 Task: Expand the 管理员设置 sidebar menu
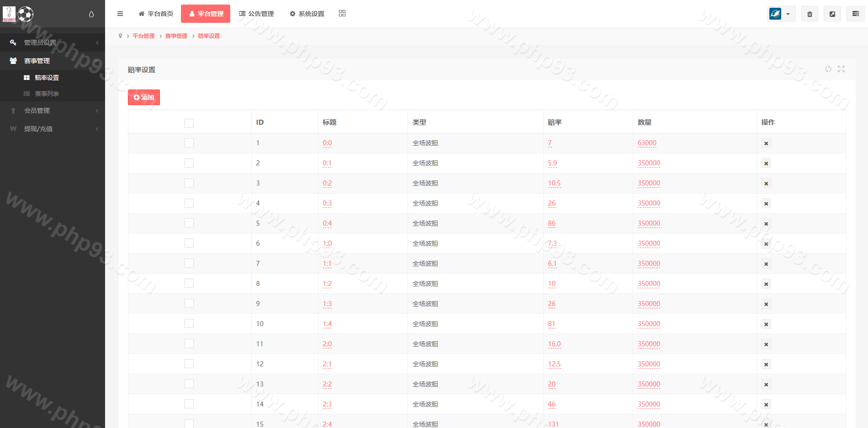(53, 42)
